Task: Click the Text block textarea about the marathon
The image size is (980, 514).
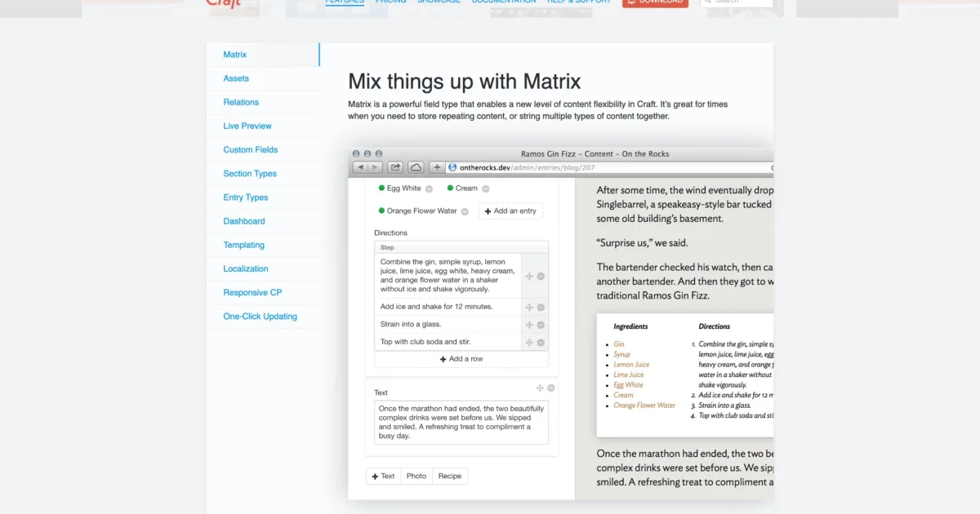Action: coord(461,422)
